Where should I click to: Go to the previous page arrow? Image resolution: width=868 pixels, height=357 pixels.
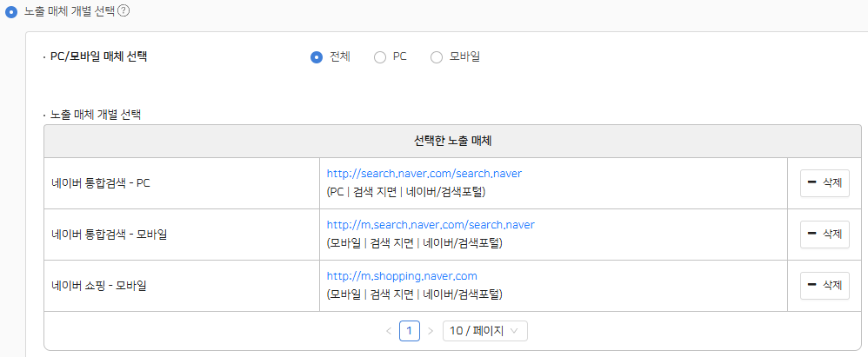388,331
